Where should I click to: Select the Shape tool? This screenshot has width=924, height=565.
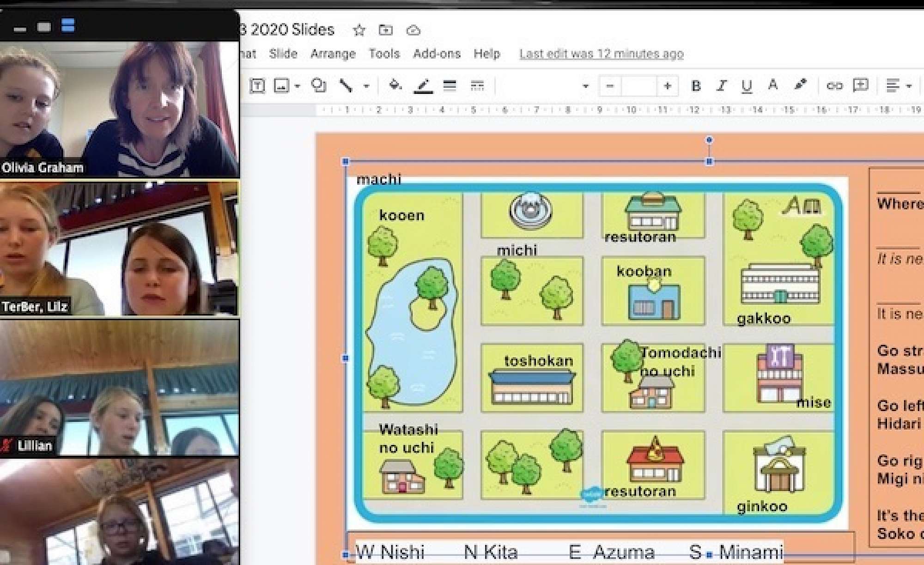click(318, 86)
